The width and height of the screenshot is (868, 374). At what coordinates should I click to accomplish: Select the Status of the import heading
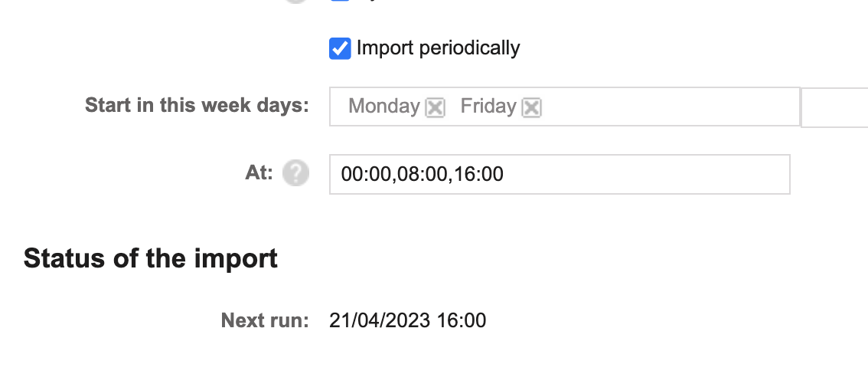tap(151, 258)
